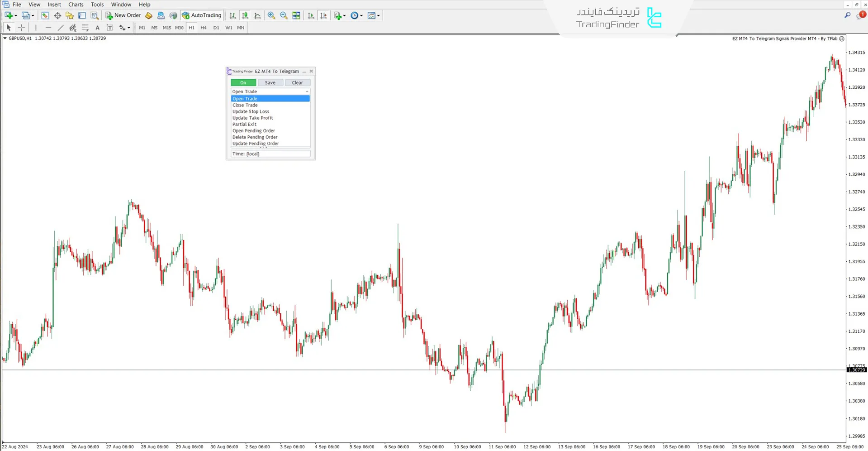Open the Tile Windows grid icon
Screen dimensions: 868x451
point(296,15)
